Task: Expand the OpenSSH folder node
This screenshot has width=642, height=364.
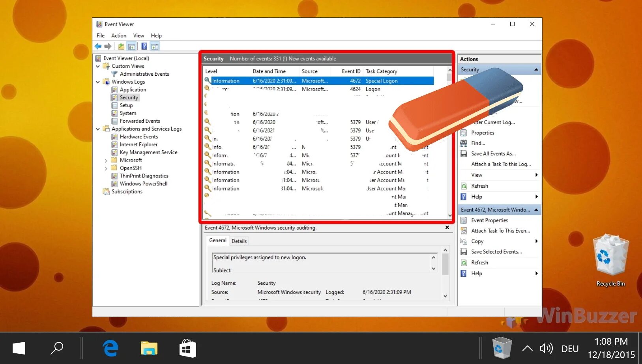Action: coord(106,168)
